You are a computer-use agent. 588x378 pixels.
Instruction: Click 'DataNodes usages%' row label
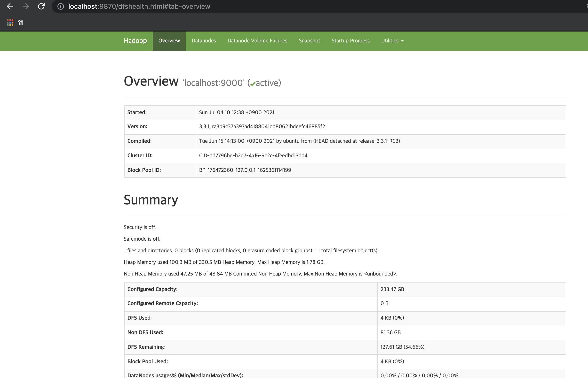(185, 375)
